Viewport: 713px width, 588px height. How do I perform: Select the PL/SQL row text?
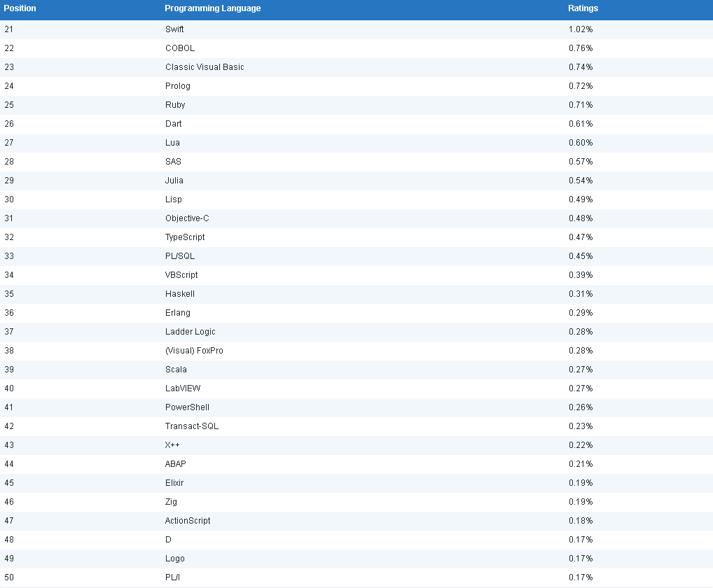(180, 256)
